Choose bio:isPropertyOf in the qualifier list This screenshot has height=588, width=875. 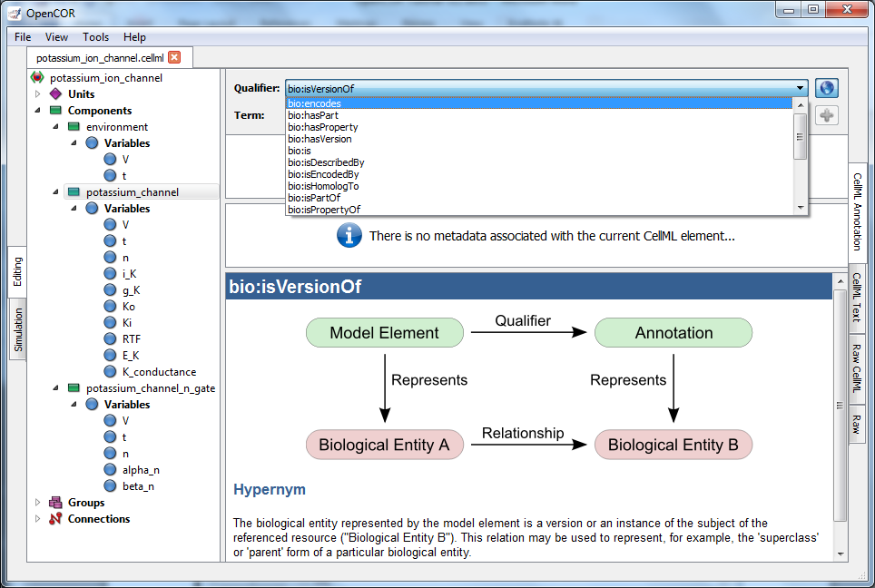point(538,209)
